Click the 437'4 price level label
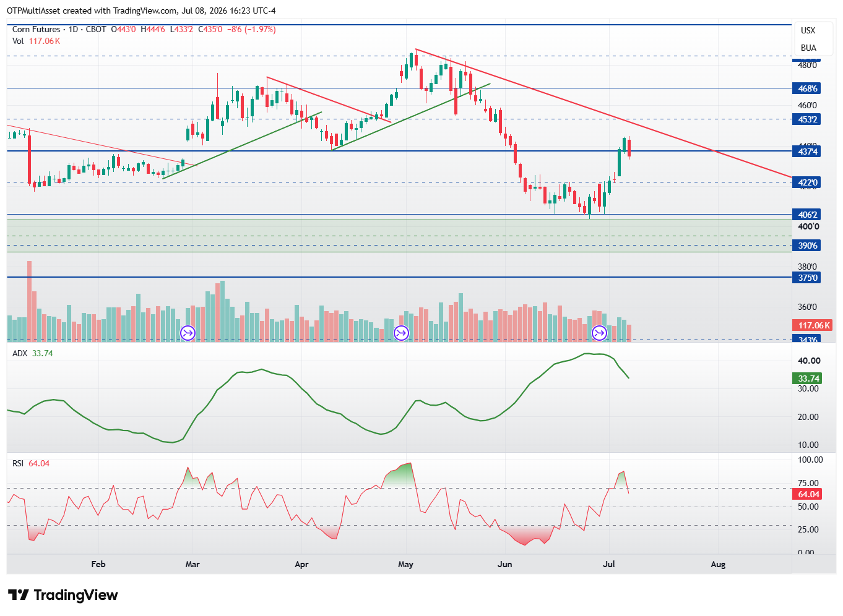The width and height of the screenshot is (843, 616). pyautogui.click(x=806, y=152)
